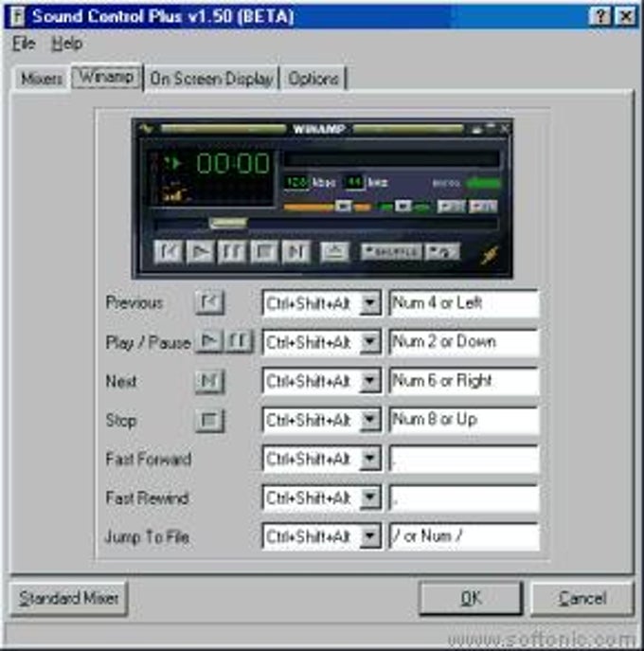
Task: Open the File menu
Action: pyautogui.click(x=24, y=44)
